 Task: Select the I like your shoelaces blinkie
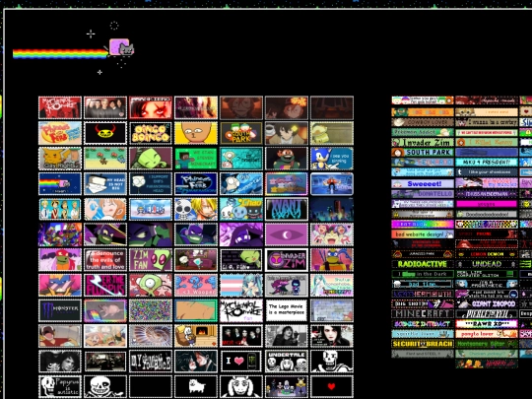[x=487, y=172]
